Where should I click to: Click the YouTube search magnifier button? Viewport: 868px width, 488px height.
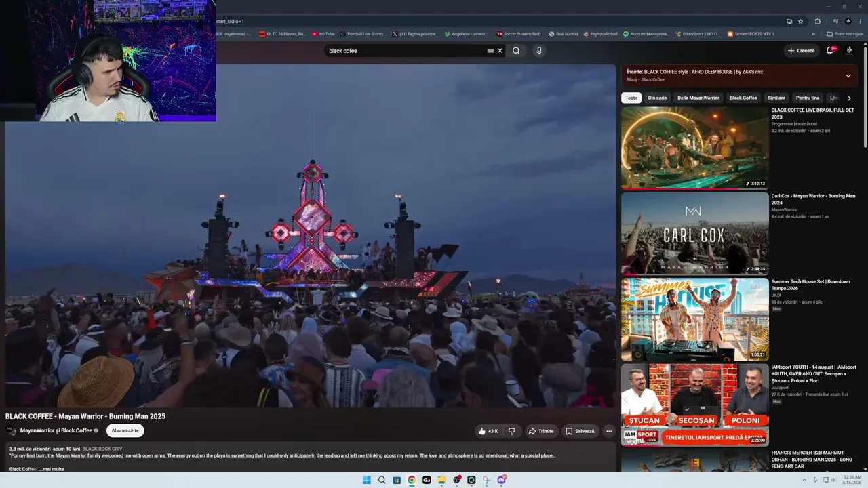click(516, 51)
